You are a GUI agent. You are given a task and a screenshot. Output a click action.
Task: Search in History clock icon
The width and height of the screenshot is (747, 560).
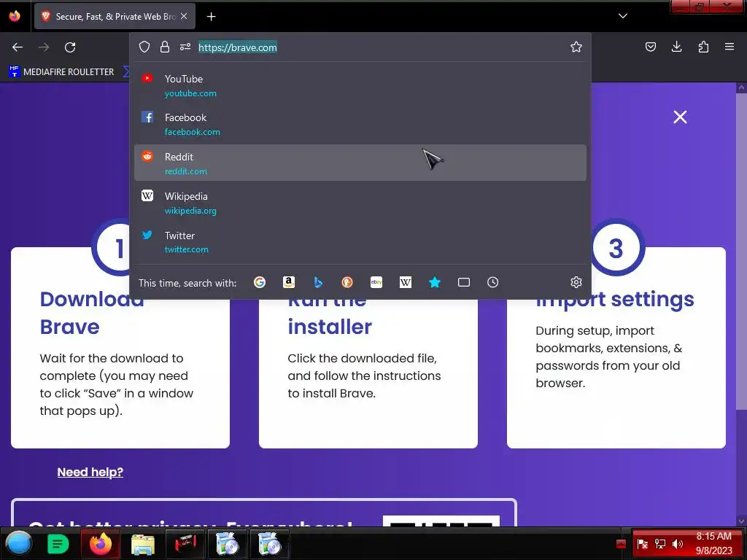coord(493,282)
